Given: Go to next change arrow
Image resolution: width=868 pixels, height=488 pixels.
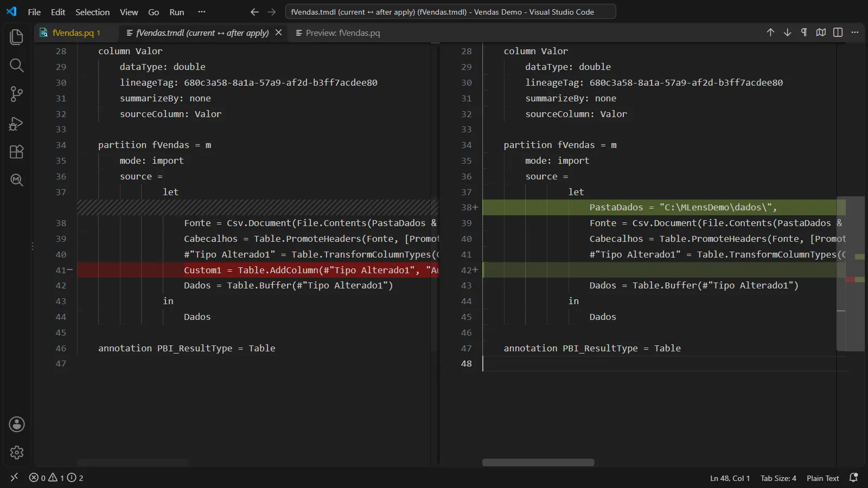Looking at the screenshot, I should tap(787, 33).
